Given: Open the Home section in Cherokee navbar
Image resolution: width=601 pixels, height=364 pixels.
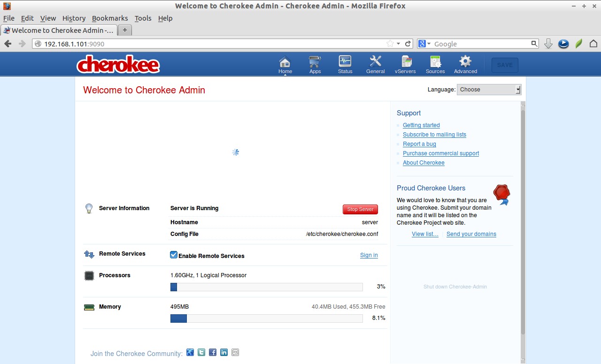Looking at the screenshot, I should [x=285, y=65].
